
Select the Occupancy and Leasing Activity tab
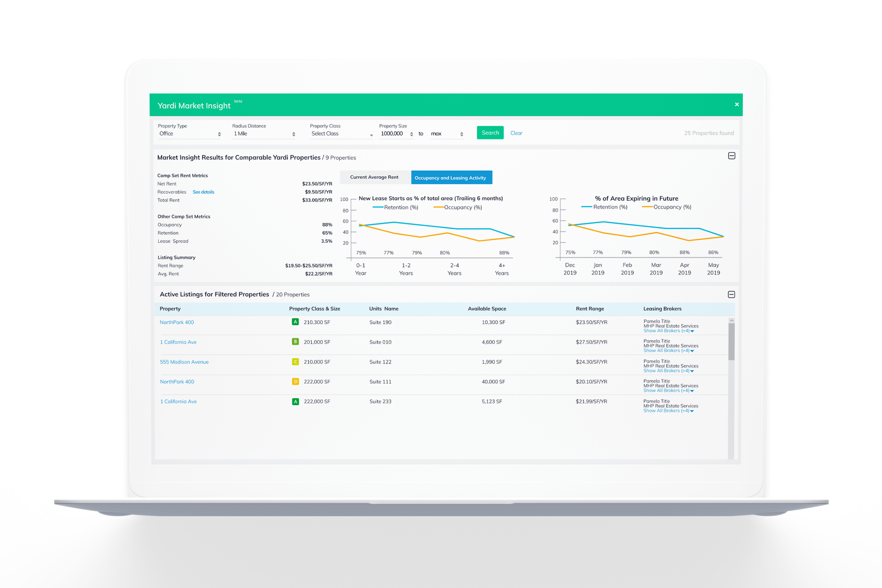click(450, 177)
